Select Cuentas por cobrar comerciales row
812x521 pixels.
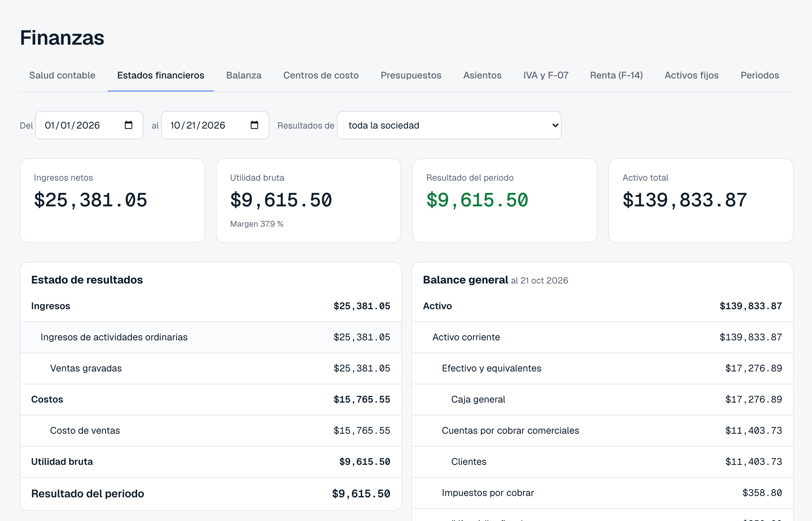(603, 431)
